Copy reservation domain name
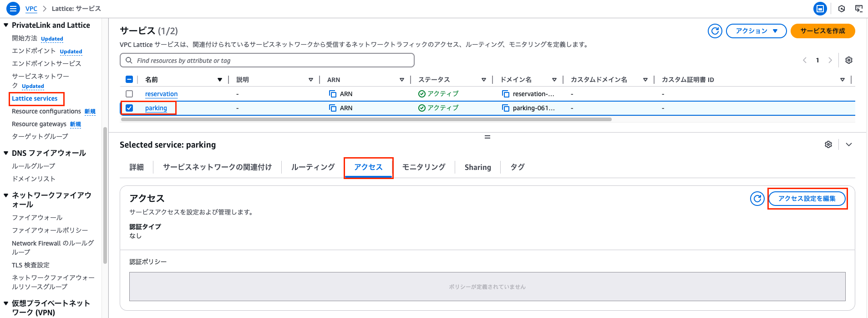This screenshot has width=868, height=318. [x=506, y=94]
